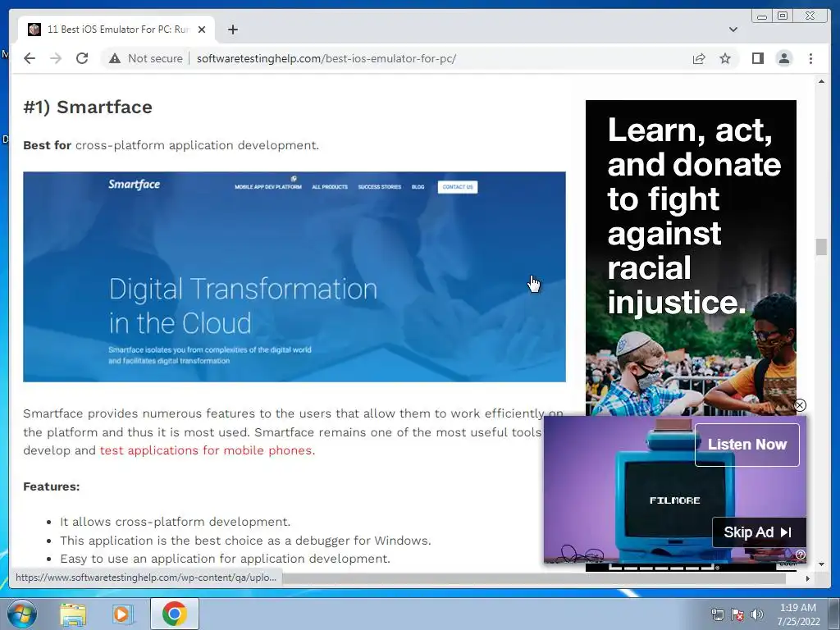Click the Listen Now button in video ad

(746, 445)
